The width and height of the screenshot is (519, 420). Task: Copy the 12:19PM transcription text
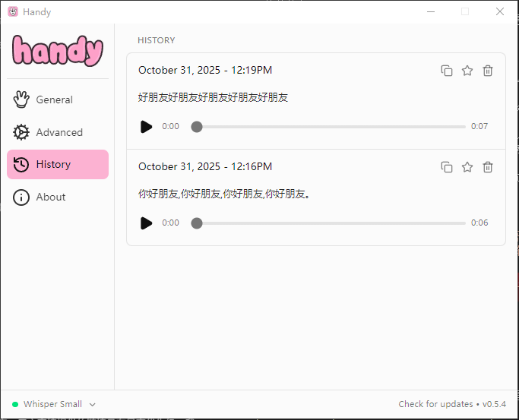447,71
